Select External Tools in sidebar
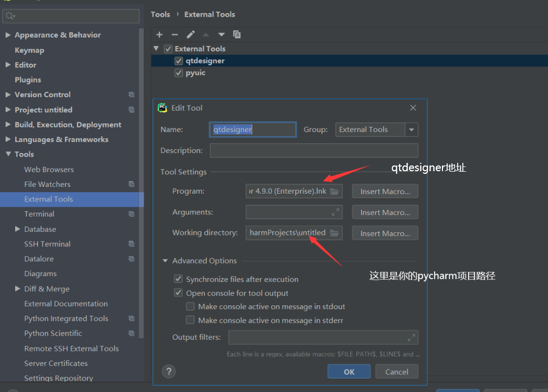548x392 pixels. (x=72, y=199)
